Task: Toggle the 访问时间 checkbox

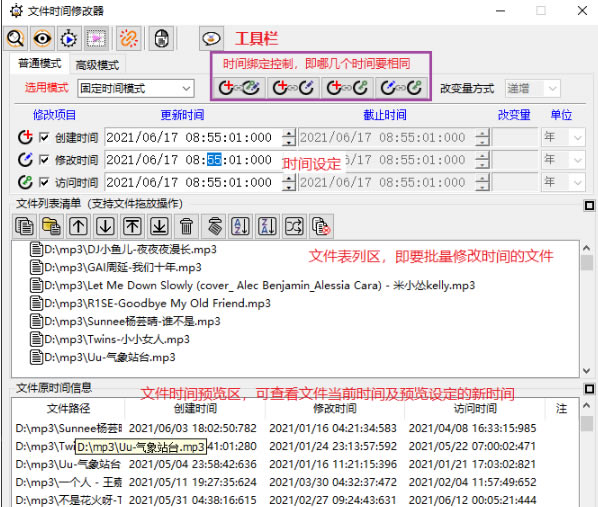Action: tap(44, 182)
